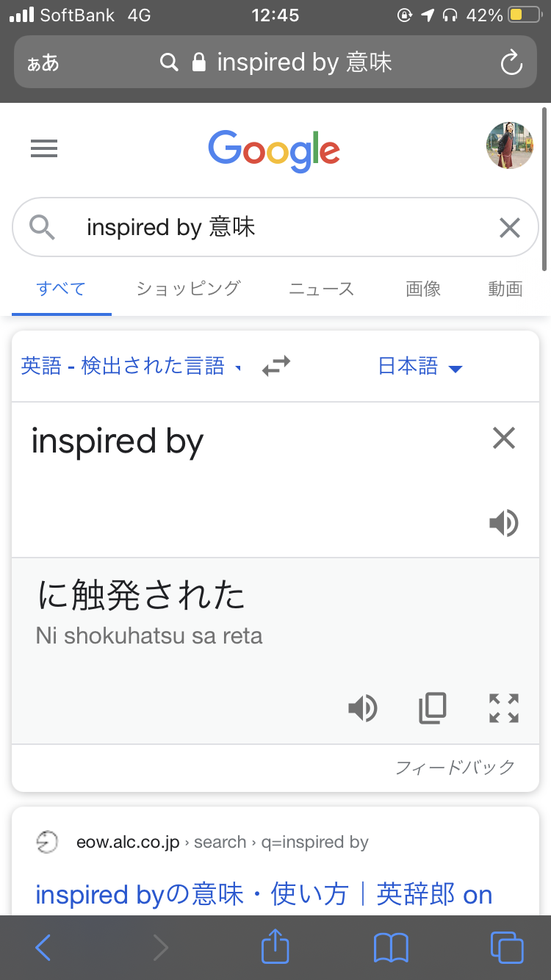The width and height of the screenshot is (551, 980).
Task: Play the Japanese translation audio
Action: (363, 708)
